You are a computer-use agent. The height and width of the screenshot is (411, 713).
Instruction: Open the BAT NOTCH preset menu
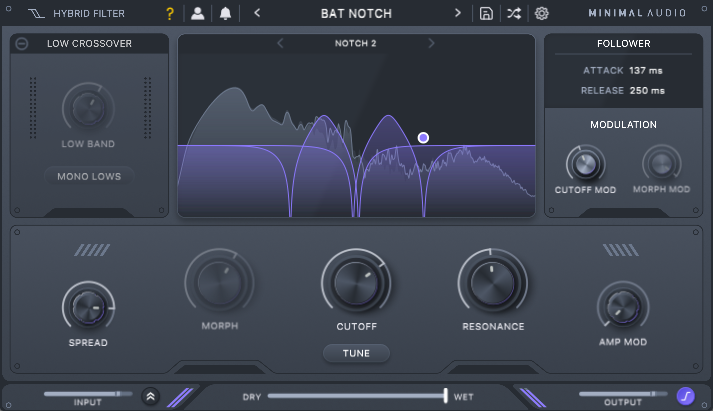coord(356,14)
